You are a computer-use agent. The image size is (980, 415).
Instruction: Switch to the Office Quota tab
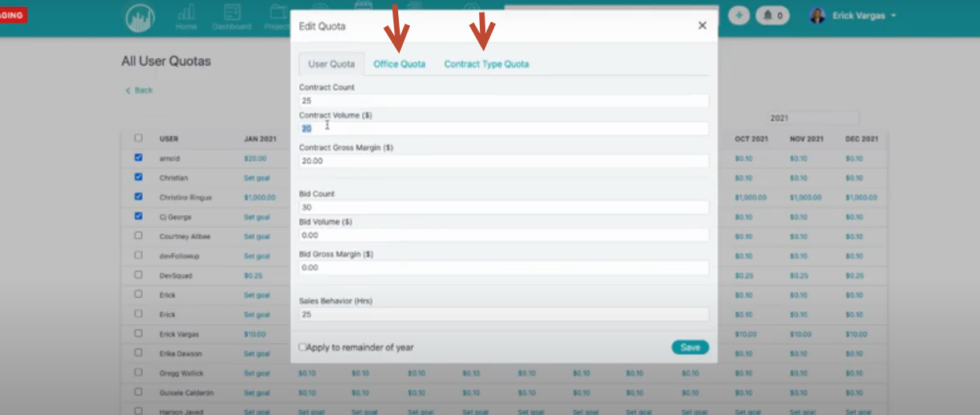(x=399, y=64)
